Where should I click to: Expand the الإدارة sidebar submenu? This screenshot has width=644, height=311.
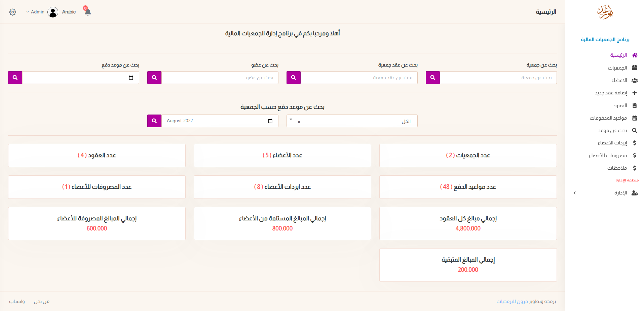(605, 193)
